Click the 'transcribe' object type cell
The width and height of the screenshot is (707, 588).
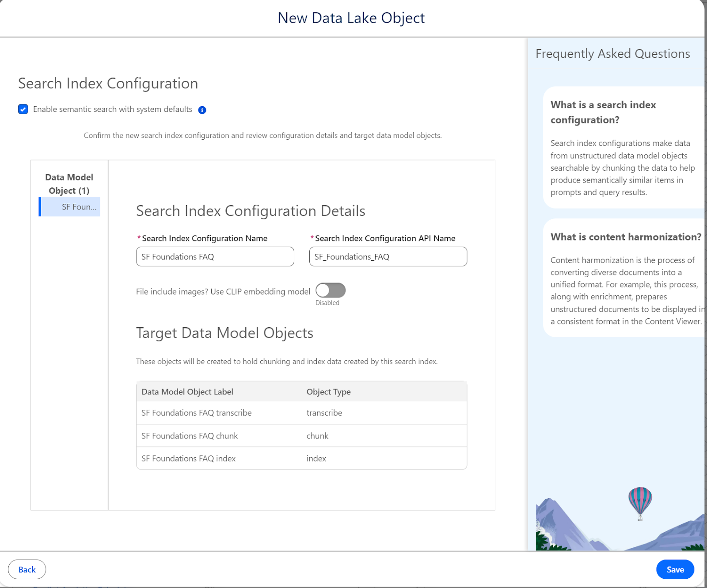(324, 413)
